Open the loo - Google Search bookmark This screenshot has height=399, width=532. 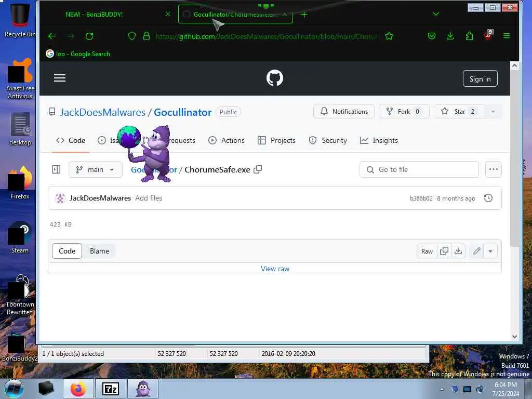[x=78, y=54]
